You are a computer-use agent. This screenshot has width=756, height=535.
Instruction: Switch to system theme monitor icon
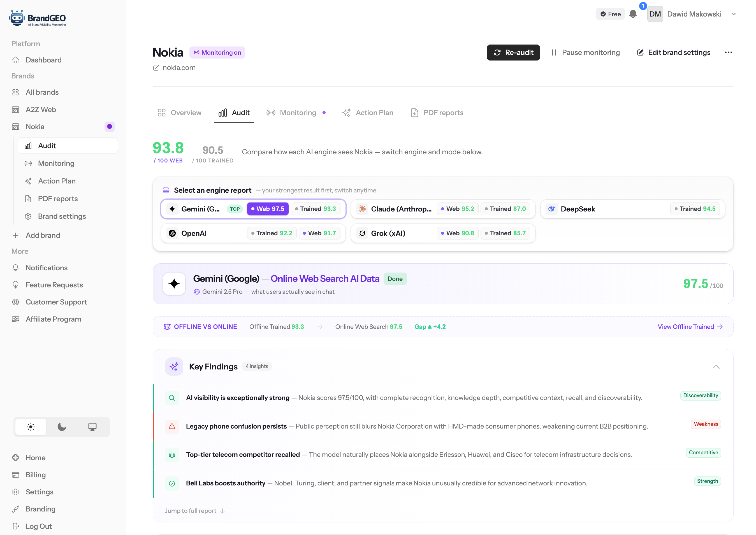tap(92, 427)
